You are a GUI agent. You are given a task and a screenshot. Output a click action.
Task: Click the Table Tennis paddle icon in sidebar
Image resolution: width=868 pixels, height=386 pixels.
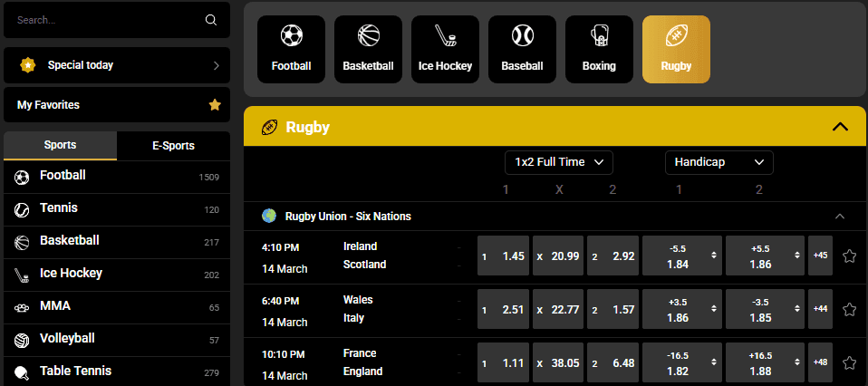(22, 372)
